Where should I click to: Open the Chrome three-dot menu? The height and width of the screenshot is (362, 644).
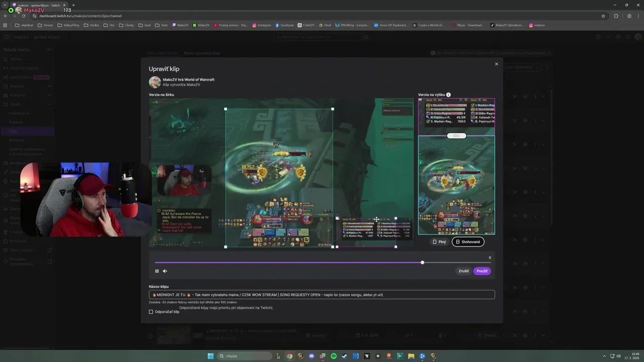point(638,16)
